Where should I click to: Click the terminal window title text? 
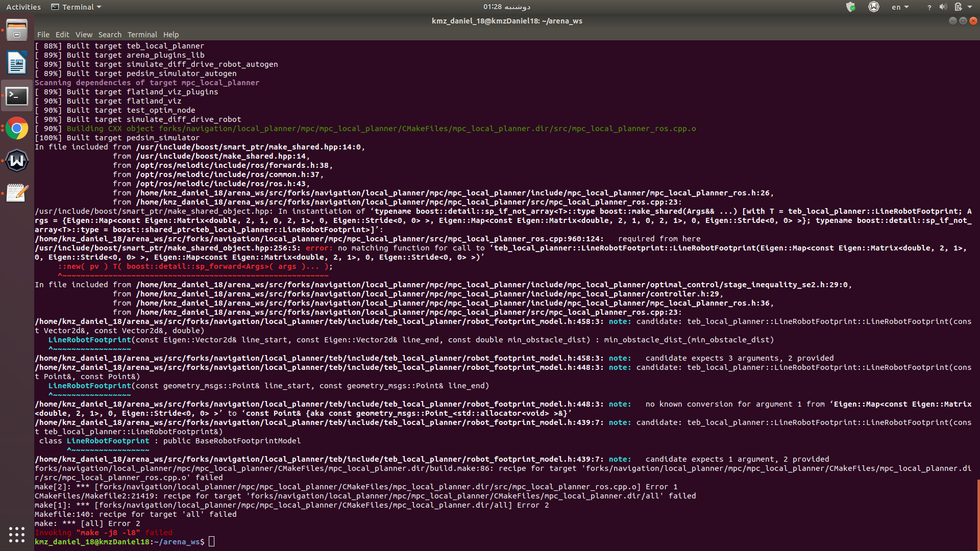point(507,21)
